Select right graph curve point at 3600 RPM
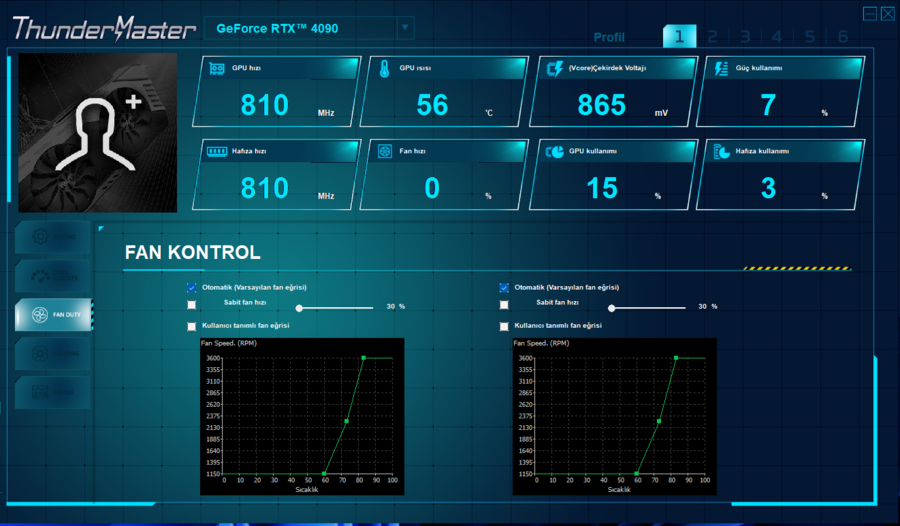Image resolution: width=900 pixels, height=526 pixels. click(x=676, y=358)
